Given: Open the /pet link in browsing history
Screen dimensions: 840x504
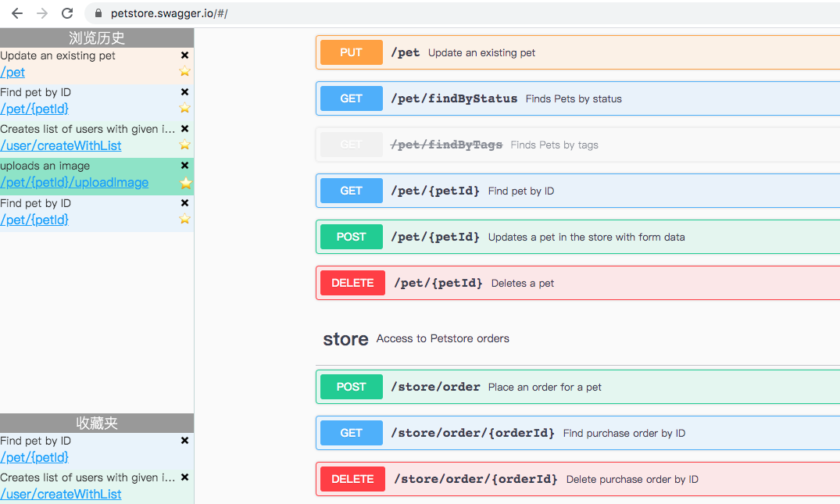Looking at the screenshot, I should point(13,72).
